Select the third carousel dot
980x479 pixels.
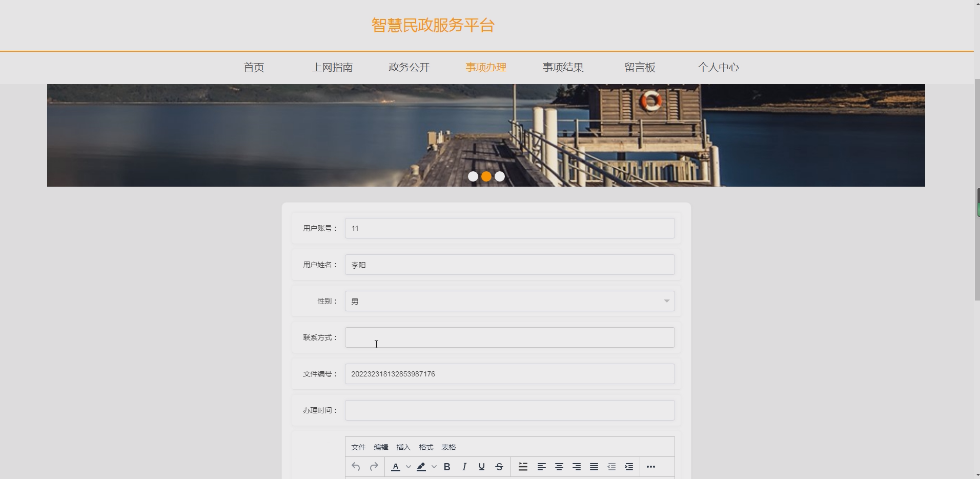coord(500,176)
